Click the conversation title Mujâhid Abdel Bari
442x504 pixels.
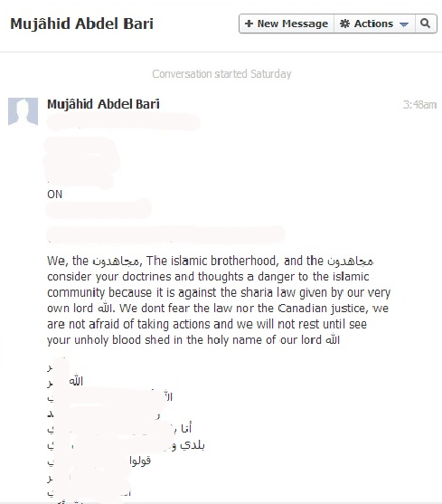pyautogui.click(x=82, y=24)
